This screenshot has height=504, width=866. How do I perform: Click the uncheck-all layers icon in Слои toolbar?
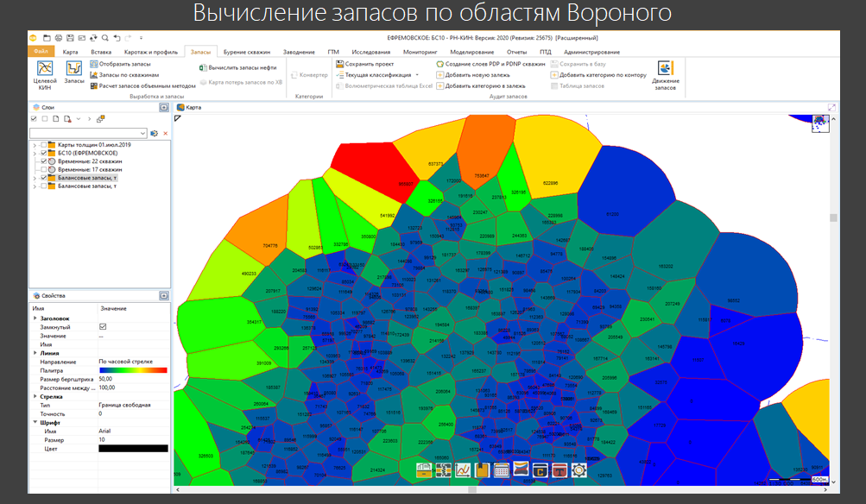coord(45,119)
